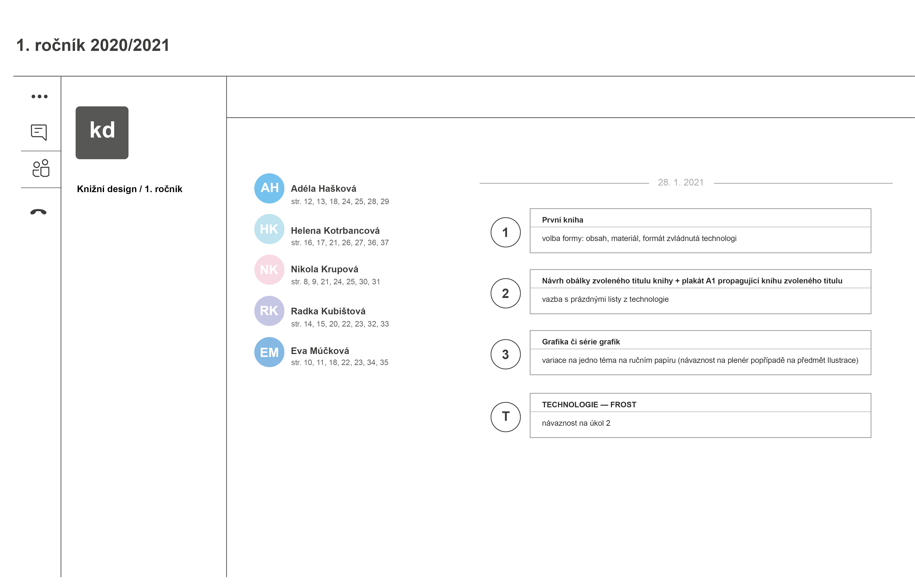915x588 pixels.
Task: Select page list str. 10, 11, 18, 22, 23, 34, 35
Action: 340,363
